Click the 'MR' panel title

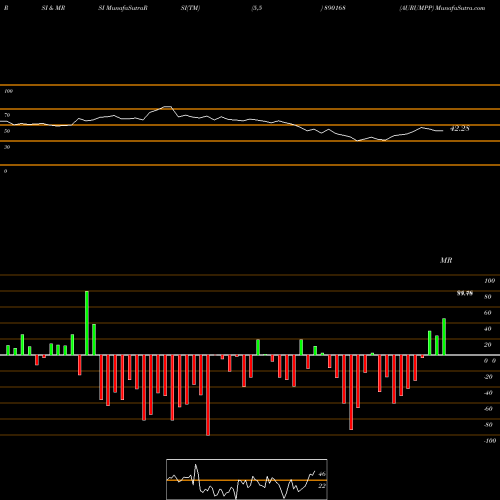point(446,260)
